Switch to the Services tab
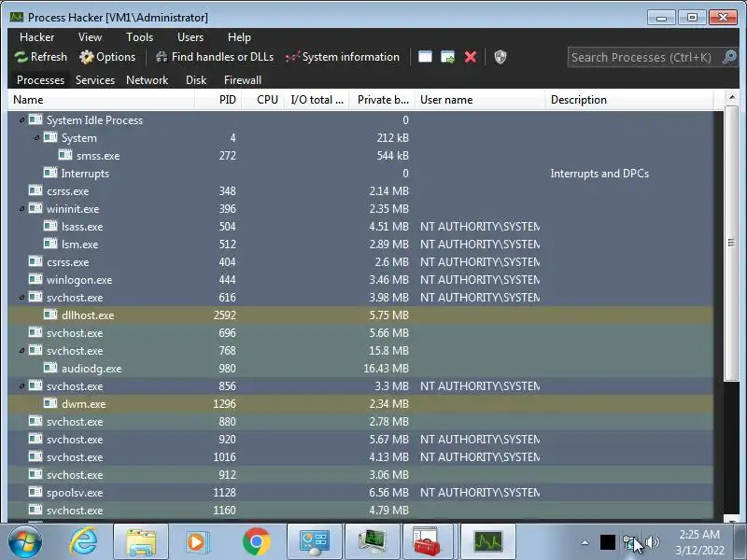 click(x=95, y=80)
